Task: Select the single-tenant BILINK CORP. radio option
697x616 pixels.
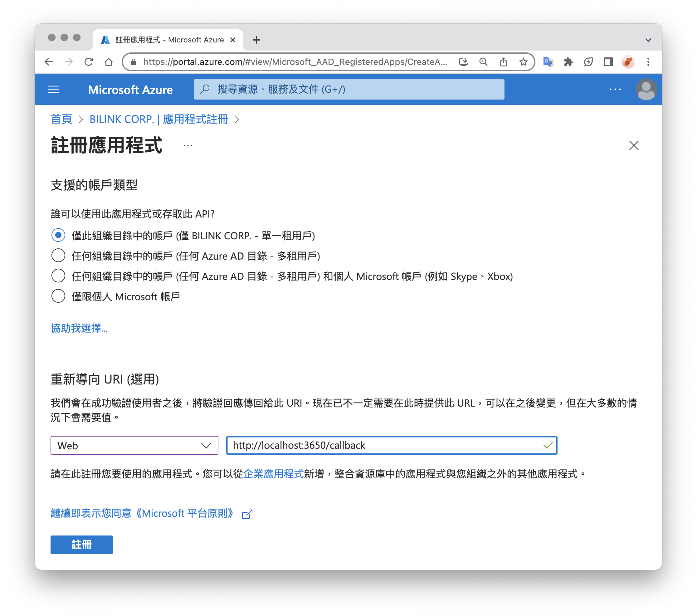Action: click(x=58, y=235)
